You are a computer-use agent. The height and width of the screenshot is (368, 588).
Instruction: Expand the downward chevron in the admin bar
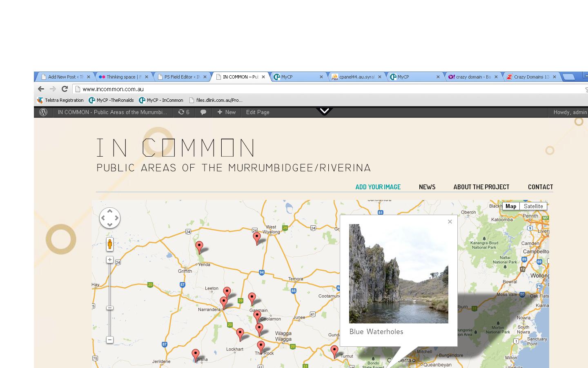(x=325, y=111)
